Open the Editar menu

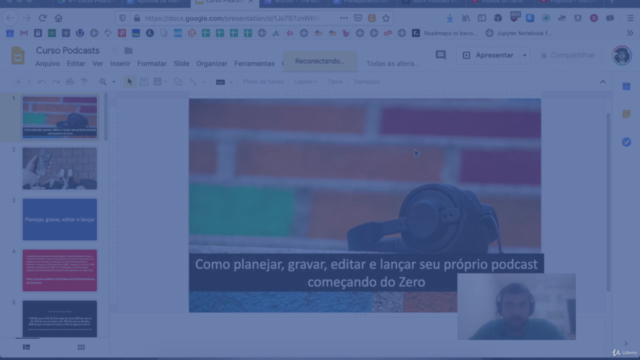[76, 64]
